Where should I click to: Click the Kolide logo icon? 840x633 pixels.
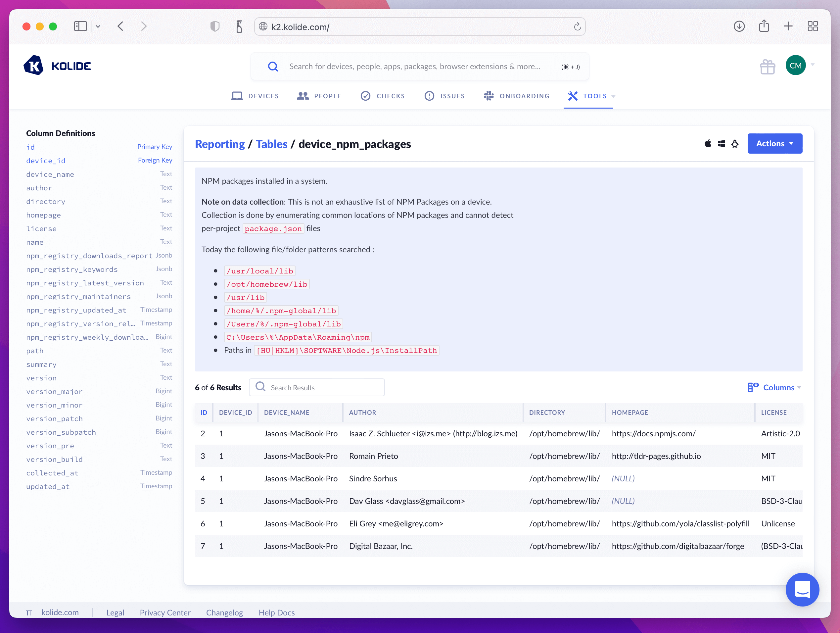point(33,66)
